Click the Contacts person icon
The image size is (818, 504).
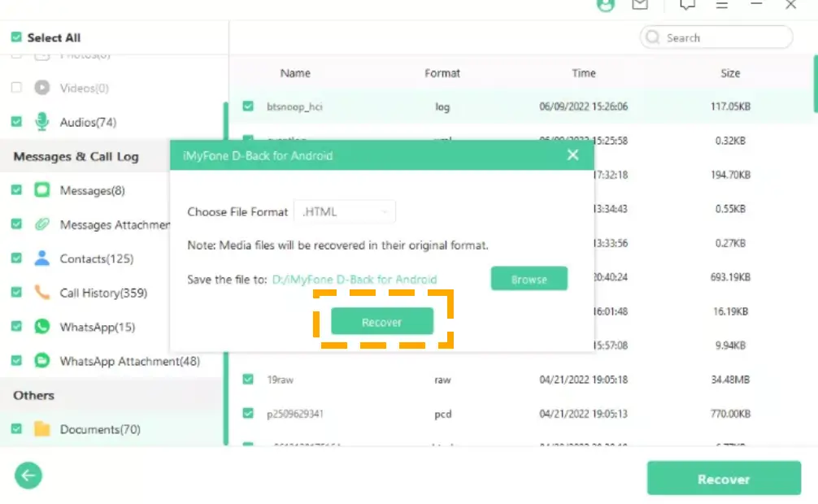click(41, 258)
